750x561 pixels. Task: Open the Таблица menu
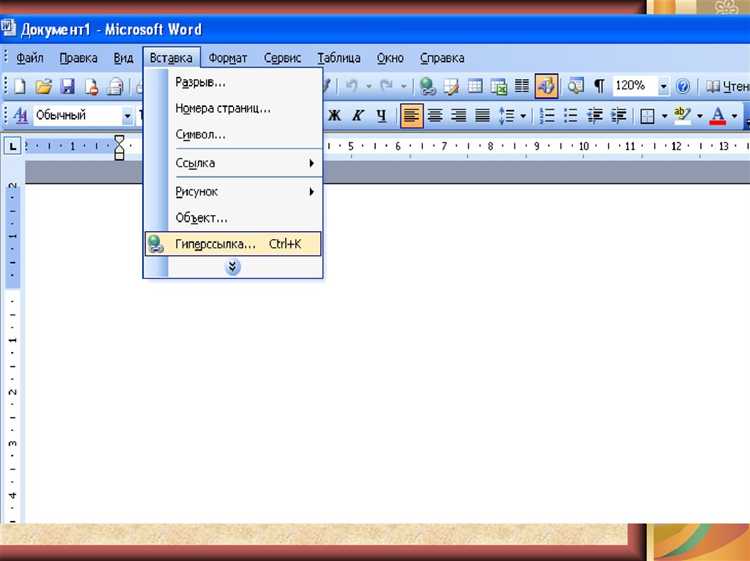coord(339,58)
